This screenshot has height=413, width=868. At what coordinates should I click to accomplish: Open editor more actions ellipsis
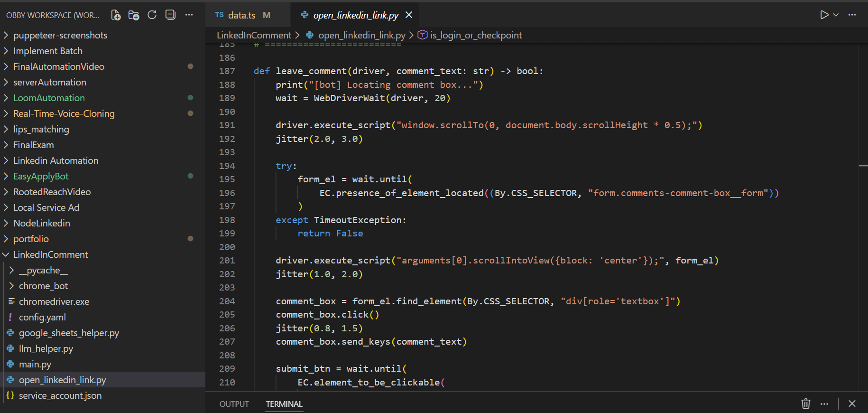(x=852, y=15)
